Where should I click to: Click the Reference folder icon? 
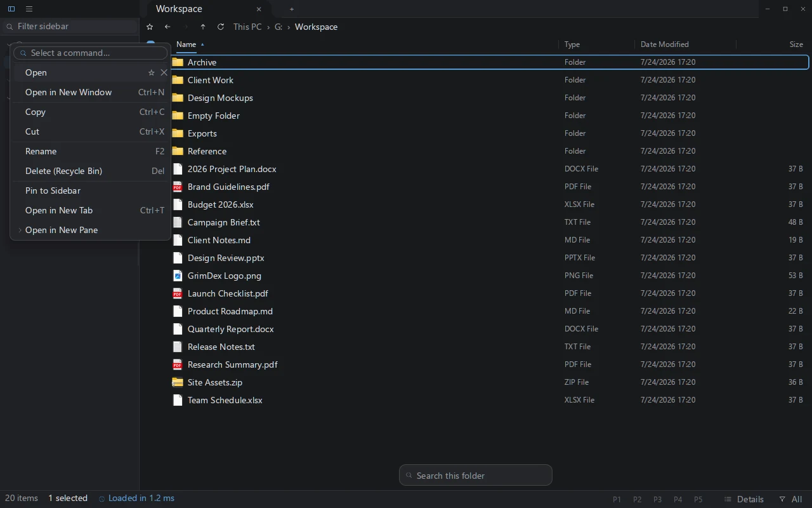coord(178,151)
